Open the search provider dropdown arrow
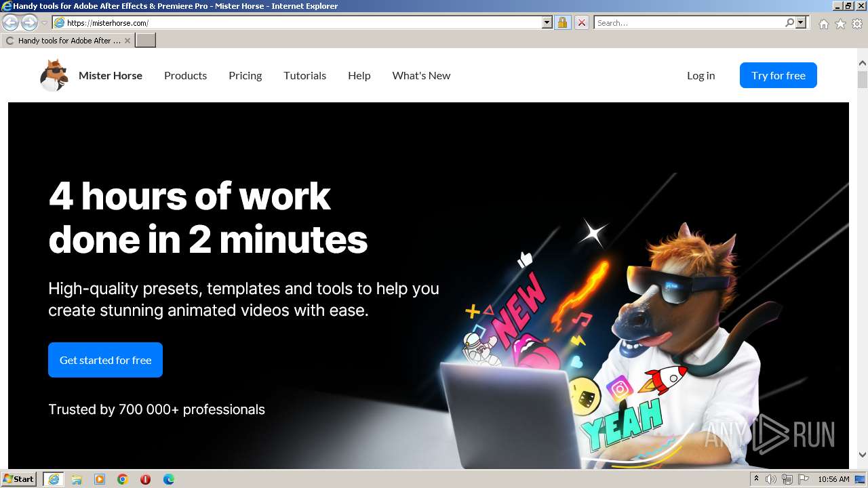This screenshot has width=868, height=488. [x=801, y=22]
